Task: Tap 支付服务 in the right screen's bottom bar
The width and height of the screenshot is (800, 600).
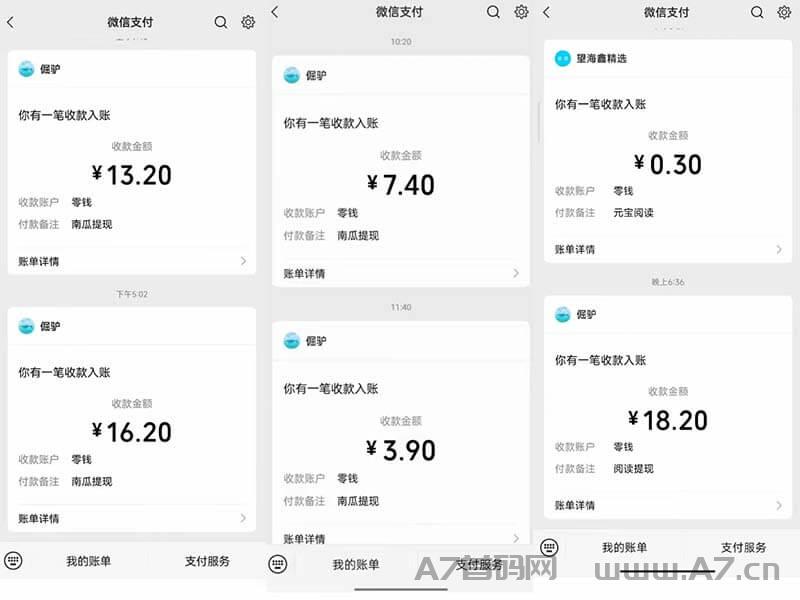Action: (743, 547)
